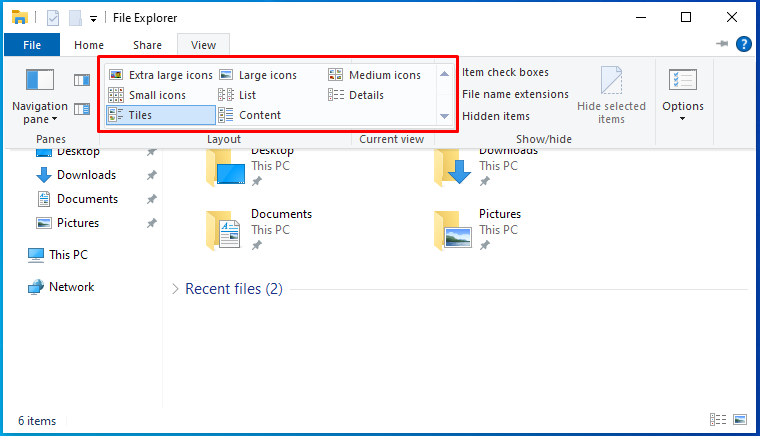Switch to the Share ribbon tab

pyautogui.click(x=147, y=45)
